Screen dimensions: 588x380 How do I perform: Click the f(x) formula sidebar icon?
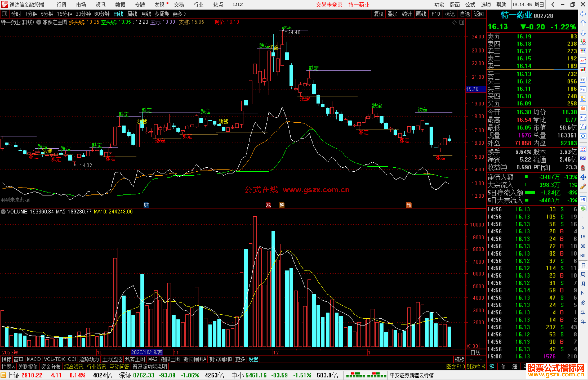[x=583, y=127]
